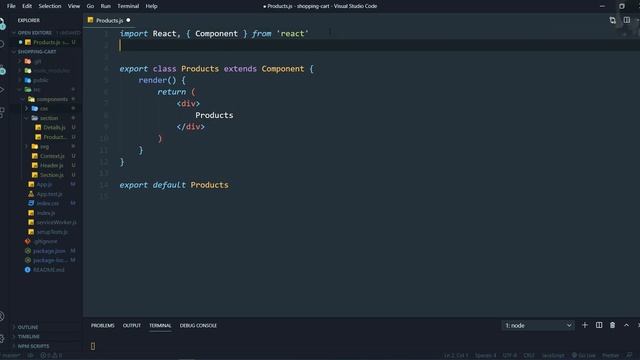Screen dimensions: 640x360
Task: Open the Go menu
Action: pos(90,6)
